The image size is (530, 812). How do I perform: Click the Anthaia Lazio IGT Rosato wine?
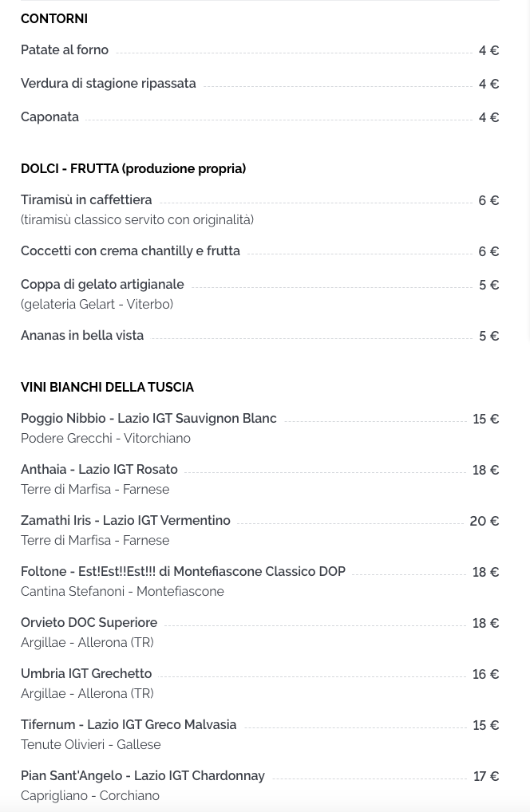[100, 469]
